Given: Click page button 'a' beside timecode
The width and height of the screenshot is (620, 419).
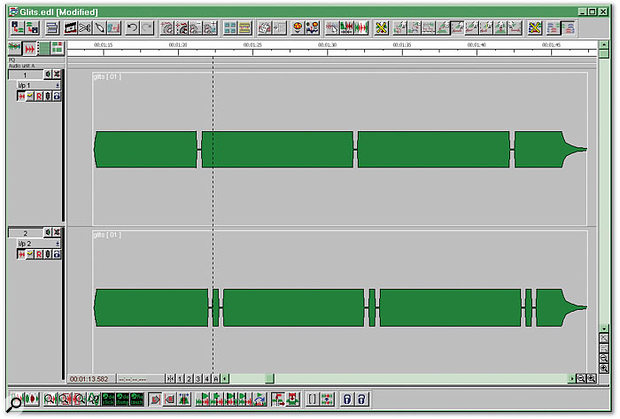Looking at the screenshot, I should coord(216,379).
